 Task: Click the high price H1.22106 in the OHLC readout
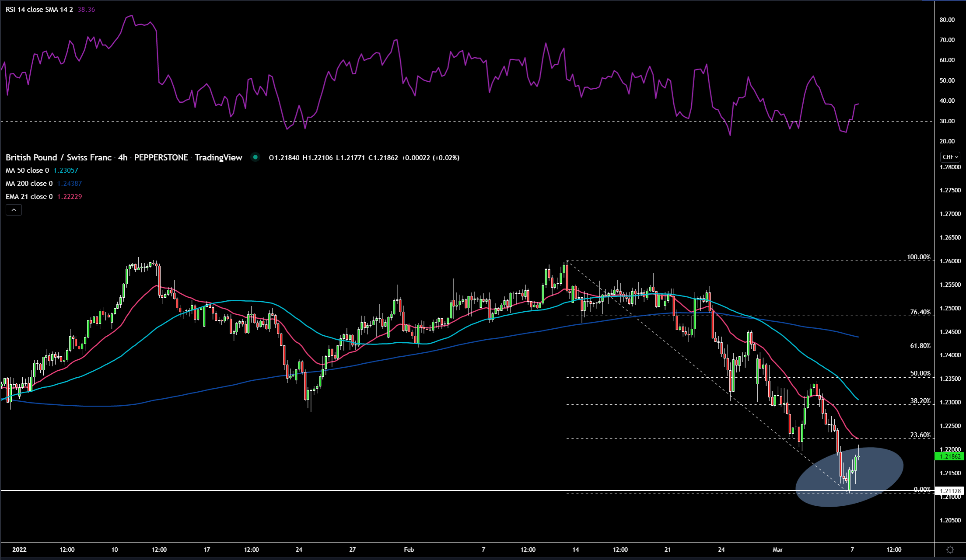(318, 158)
